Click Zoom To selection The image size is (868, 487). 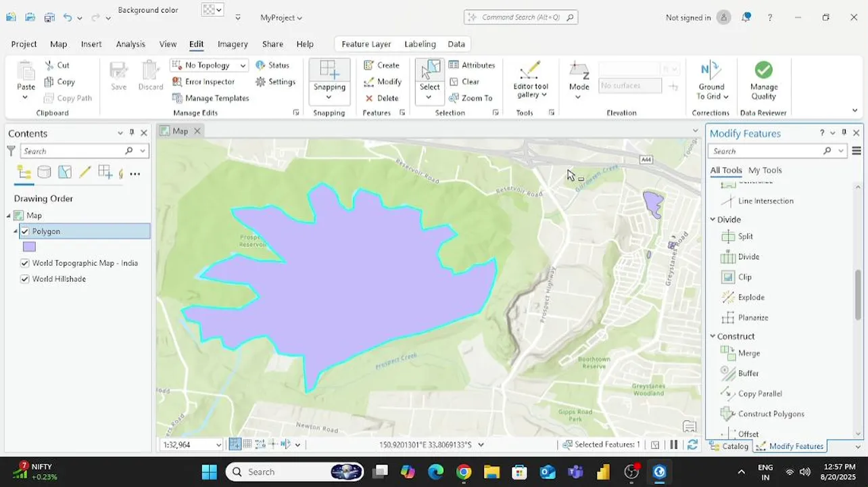(x=470, y=98)
